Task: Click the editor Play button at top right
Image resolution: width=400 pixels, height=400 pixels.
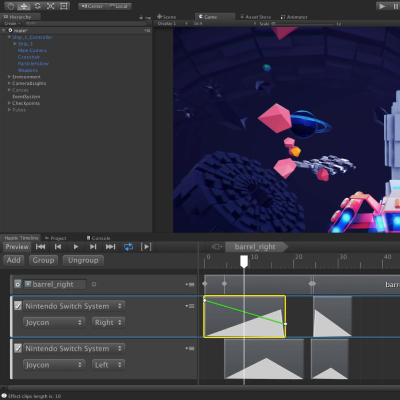Action: tap(382, 6)
